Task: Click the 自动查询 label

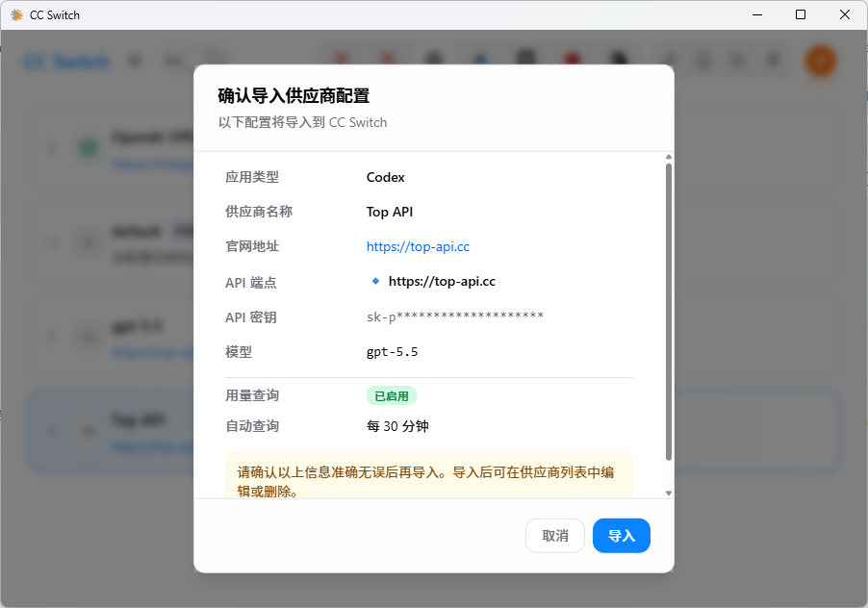Action: tap(252, 426)
